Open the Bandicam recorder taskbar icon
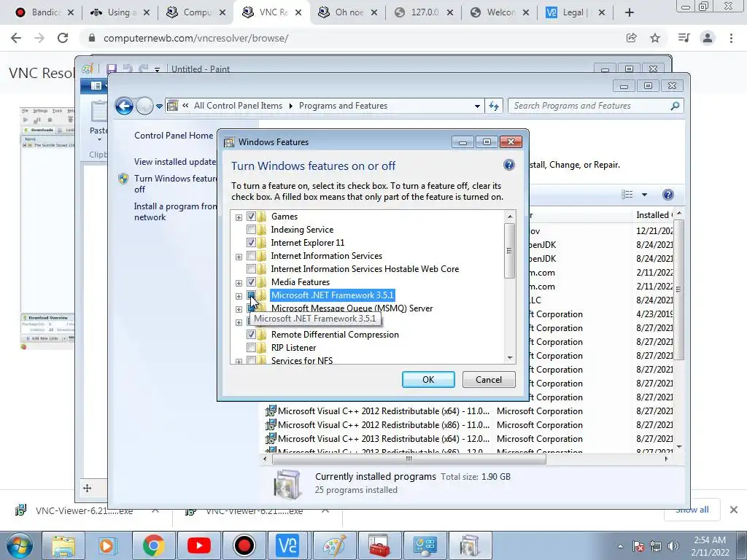Screen dimensions: 747x560 [244, 545]
